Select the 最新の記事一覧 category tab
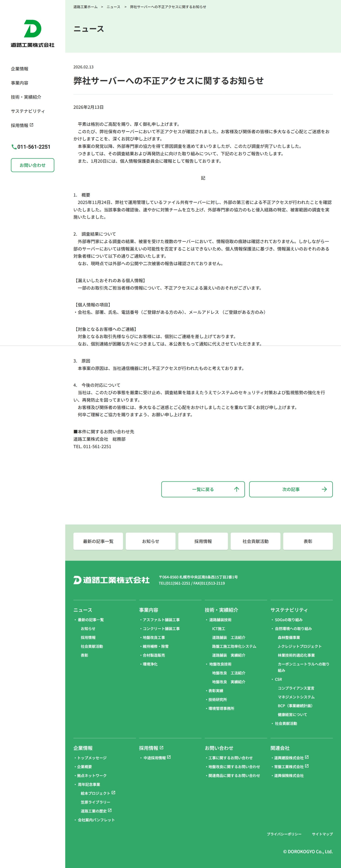 98,541
